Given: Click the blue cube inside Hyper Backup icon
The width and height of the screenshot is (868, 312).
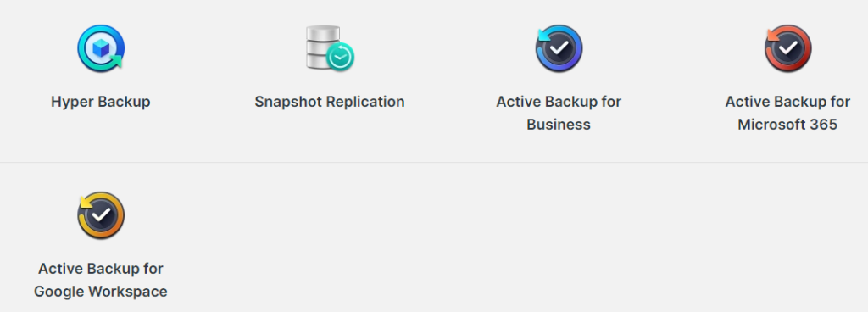Looking at the screenshot, I should [x=101, y=48].
